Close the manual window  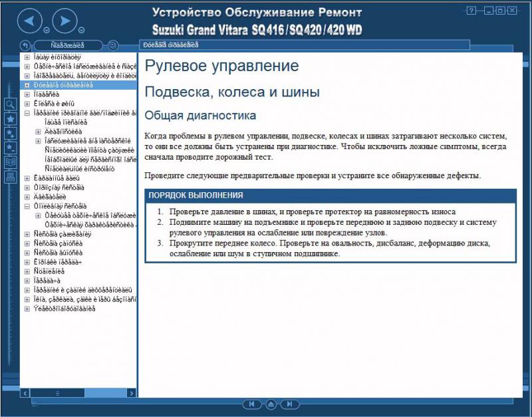point(512,11)
